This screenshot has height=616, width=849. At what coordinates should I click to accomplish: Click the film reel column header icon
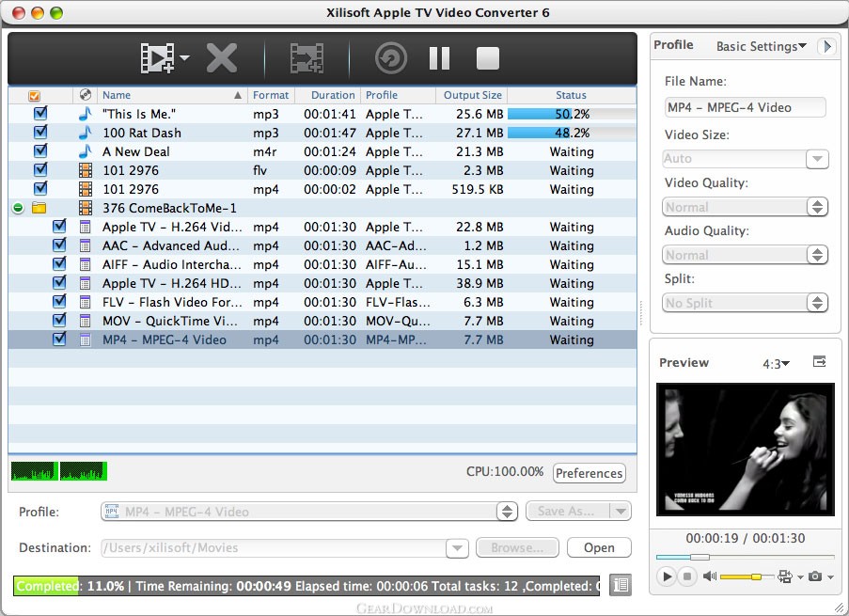(85, 95)
